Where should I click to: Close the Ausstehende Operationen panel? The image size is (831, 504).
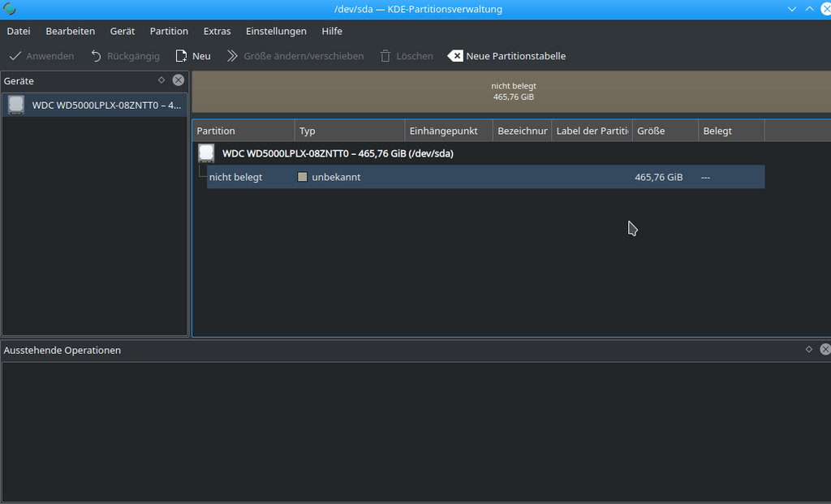tap(825, 350)
